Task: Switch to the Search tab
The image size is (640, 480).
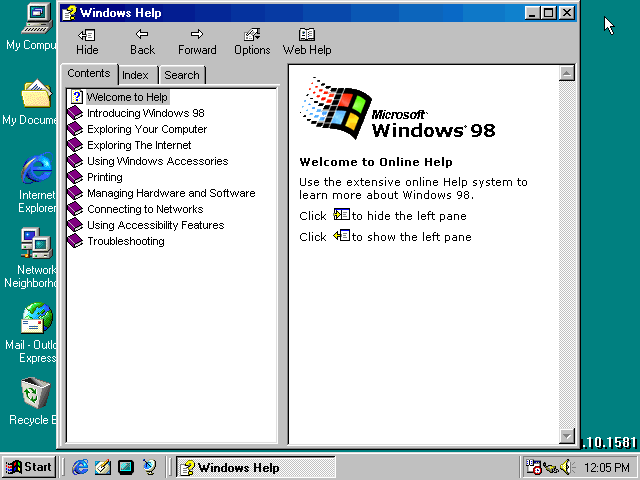Action: 182,76
